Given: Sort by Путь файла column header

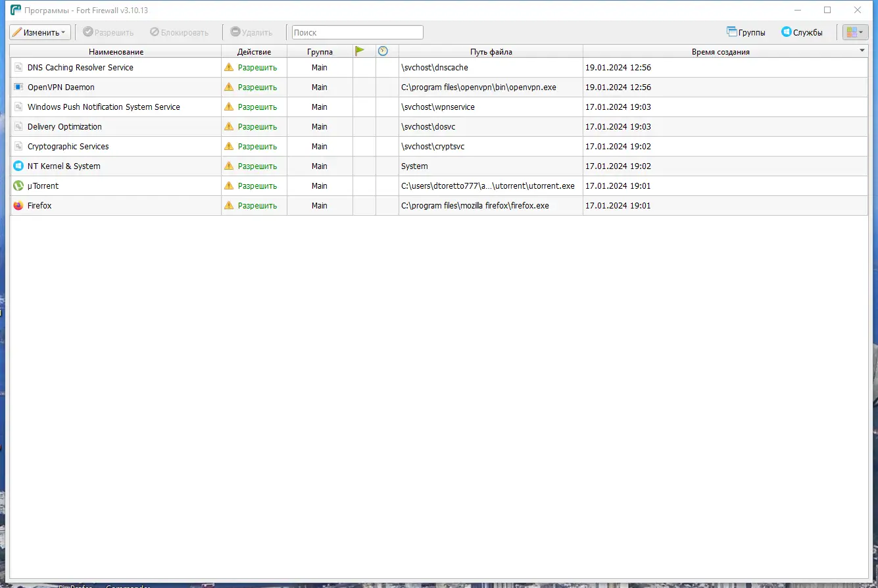Looking at the screenshot, I should (491, 51).
